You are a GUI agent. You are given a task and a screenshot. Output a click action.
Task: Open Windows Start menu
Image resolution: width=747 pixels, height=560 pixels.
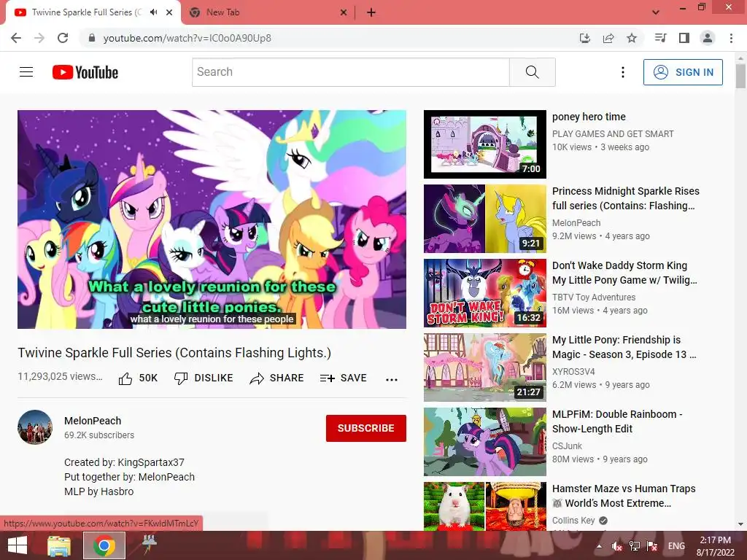point(18,545)
